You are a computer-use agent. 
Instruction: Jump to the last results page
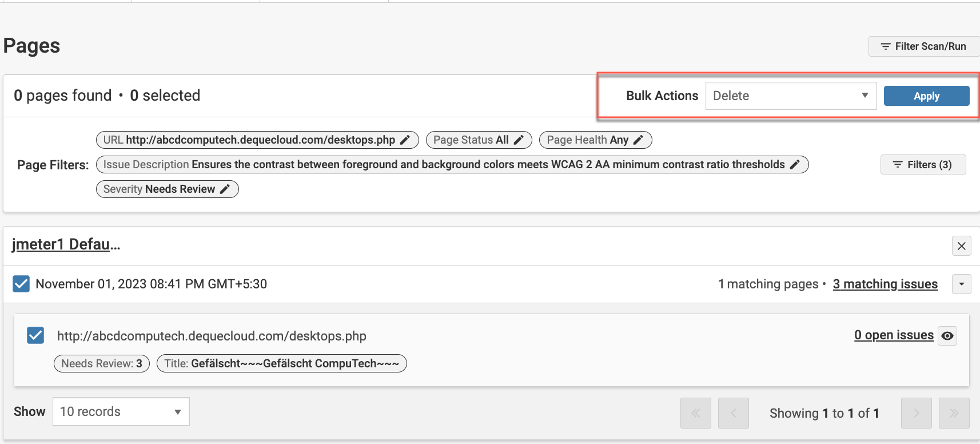click(x=954, y=413)
